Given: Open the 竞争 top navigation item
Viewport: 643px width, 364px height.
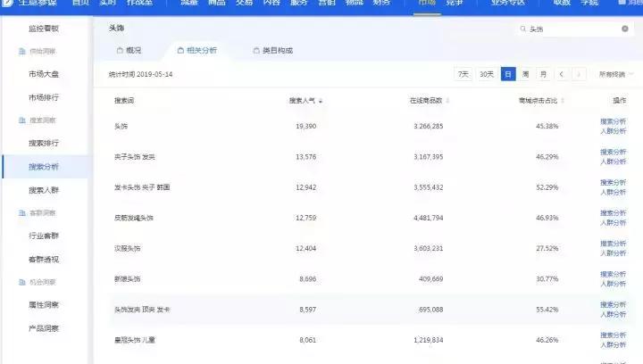Looking at the screenshot, I should (x=455, y=3).
